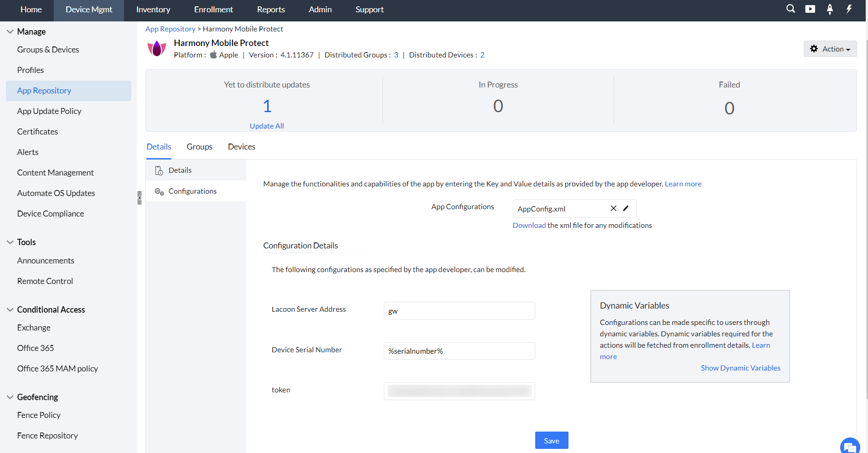Viewport: 868px width, 453px height.
Task: Click the Lacoon Server Address field
Action: [x=459, y=311]
